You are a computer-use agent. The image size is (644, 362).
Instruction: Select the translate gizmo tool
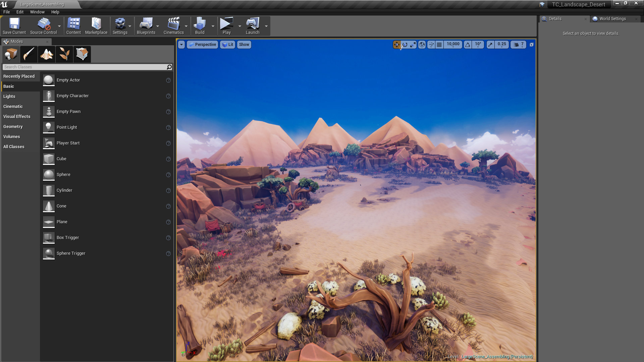[397, 45]
